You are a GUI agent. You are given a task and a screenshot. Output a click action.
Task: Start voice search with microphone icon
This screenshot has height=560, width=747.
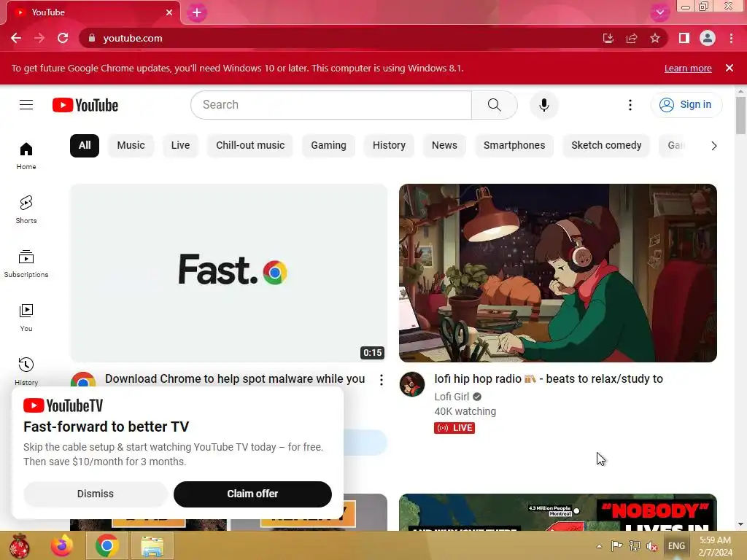(x=543, y=105)
